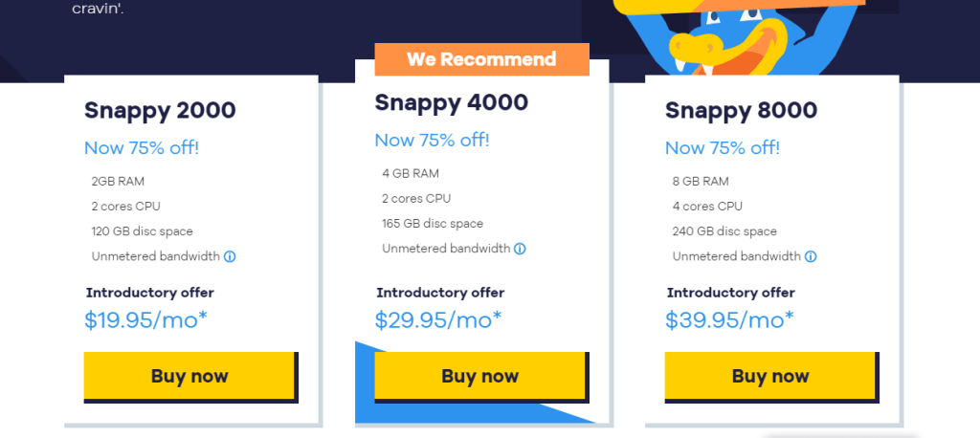Select the Snappy 2000 plan title

[160, 110]
